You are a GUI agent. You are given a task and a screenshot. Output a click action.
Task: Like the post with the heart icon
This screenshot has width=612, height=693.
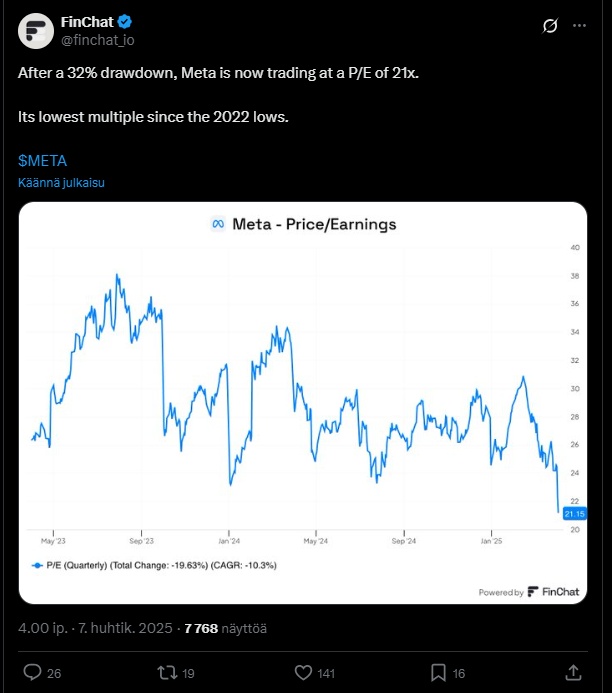pyautogui.click(x=305, y=672)
